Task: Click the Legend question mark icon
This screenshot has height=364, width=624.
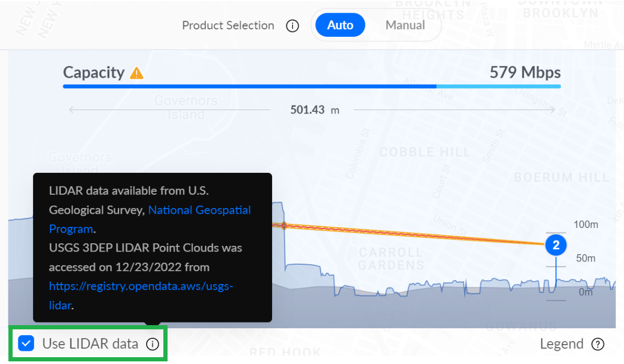Action: click(598, 344)
